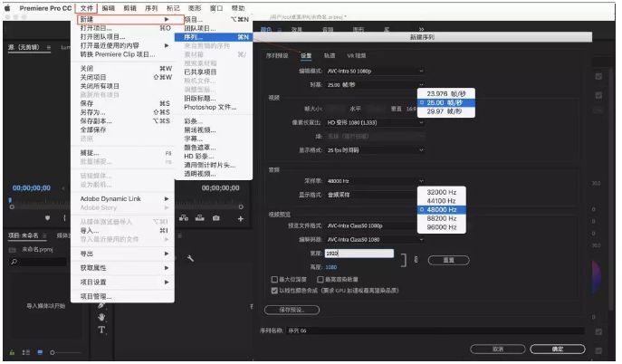The width and height of the screenshot is (622, 364).
Task: Click the blue 00;00;00;00 source timecode
Action: point(32,188)
